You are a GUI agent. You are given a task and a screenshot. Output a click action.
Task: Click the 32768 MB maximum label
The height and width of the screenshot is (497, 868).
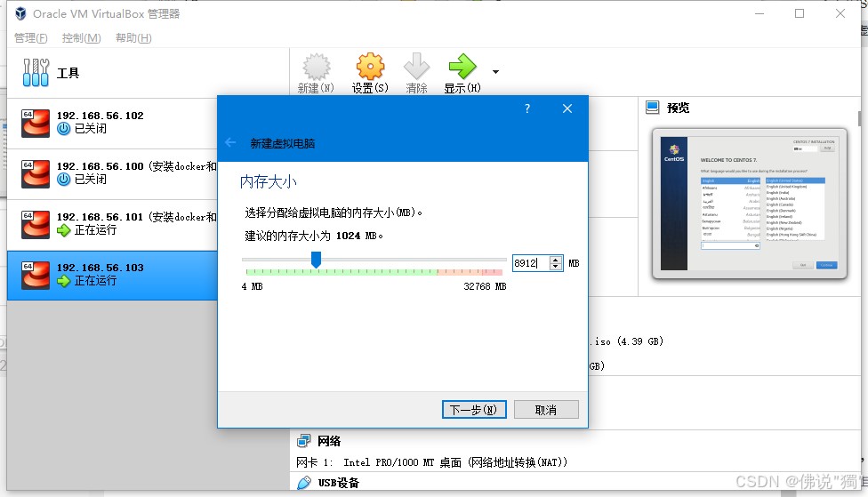tap(485, 286)
